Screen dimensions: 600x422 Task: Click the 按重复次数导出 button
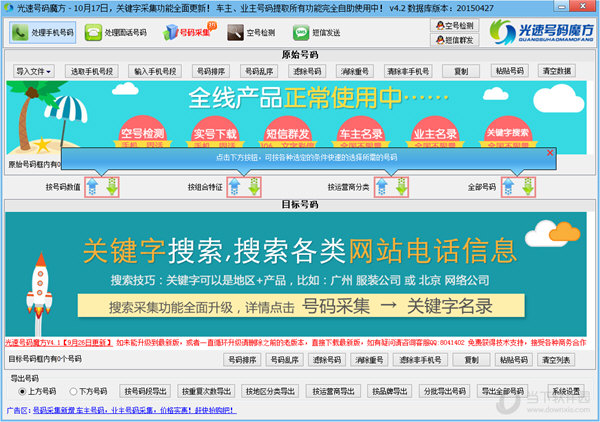(206, 391)
